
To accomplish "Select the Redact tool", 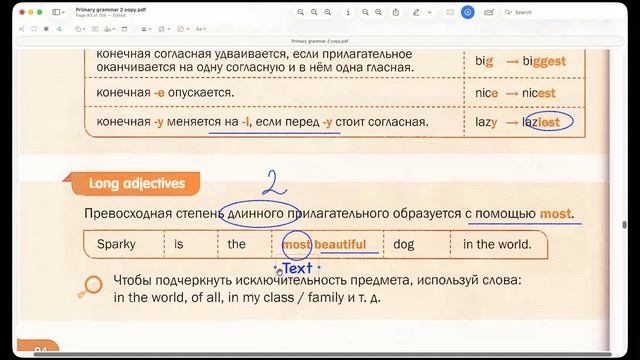I will point(46,29).
